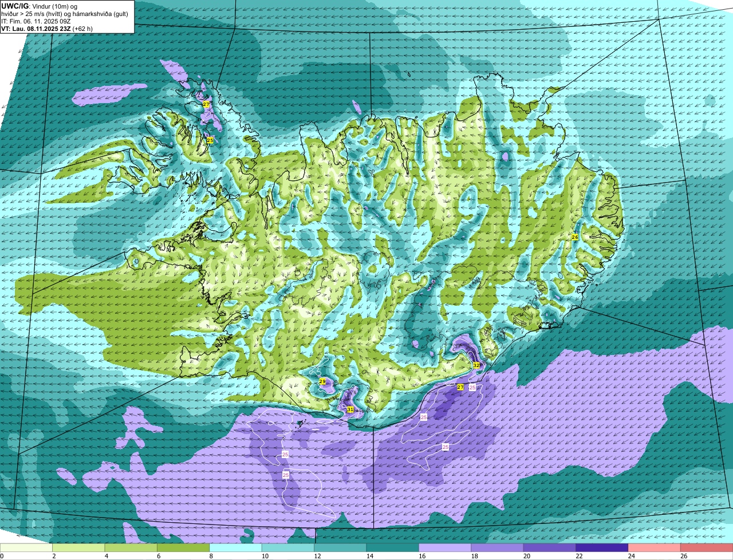Select the legend color above 26 m/s
Image resolution: width=733 pixels, height=560 pixels.
[707, 548]
